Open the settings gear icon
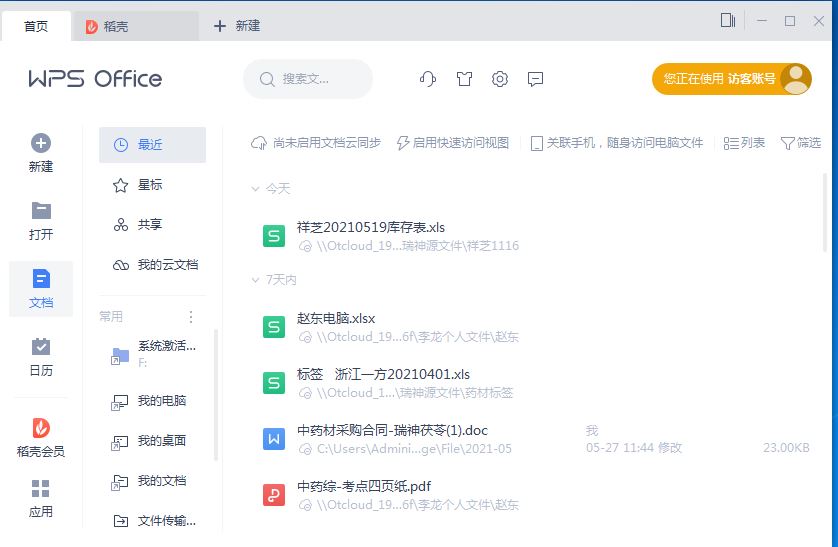 tap(500, 79)
